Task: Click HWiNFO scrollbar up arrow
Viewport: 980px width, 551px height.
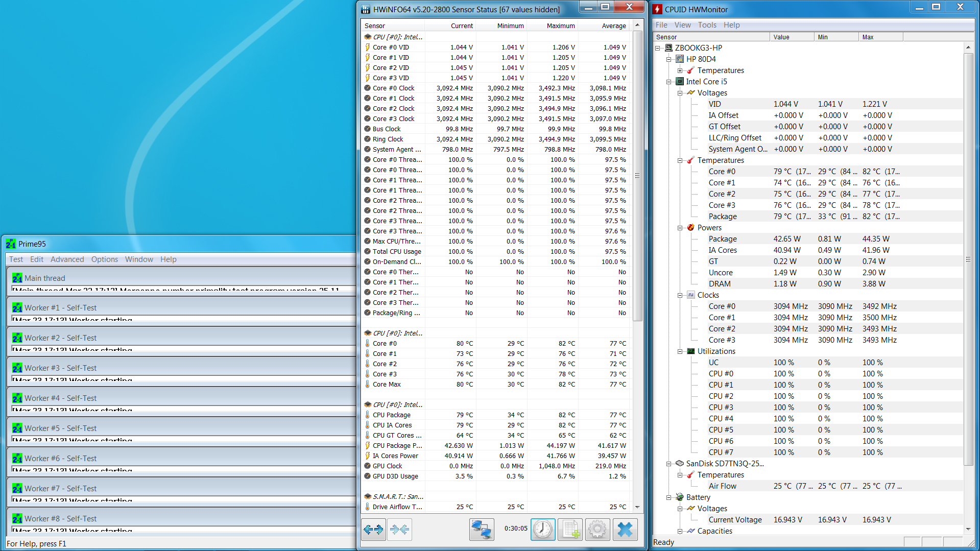Action: click(637, 26)
